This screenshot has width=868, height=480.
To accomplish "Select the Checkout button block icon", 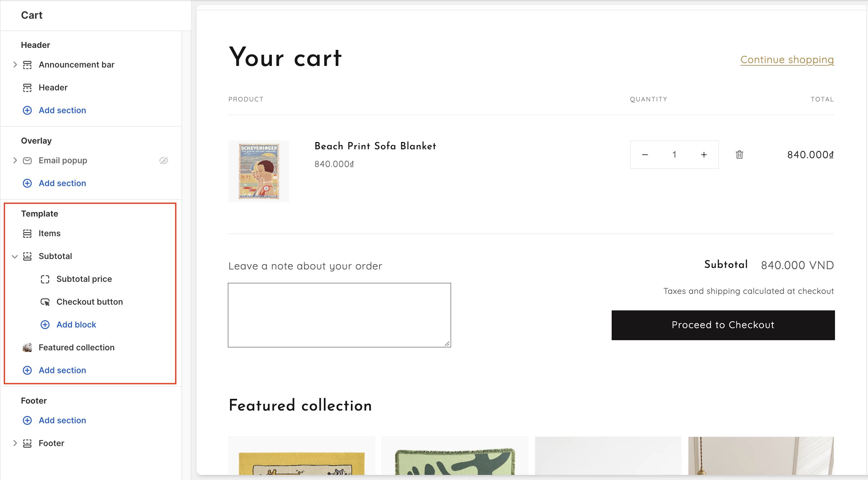I will (x=45, y=302).
